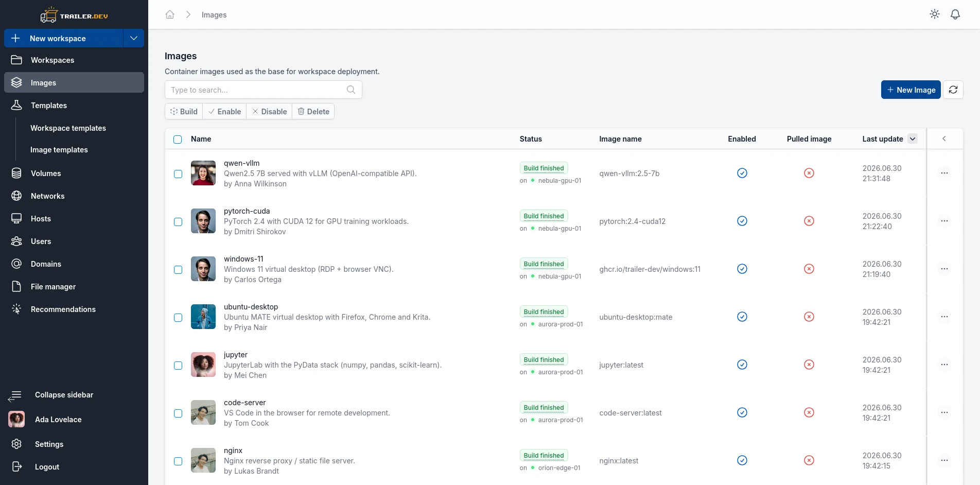Click the Name column header
This screenshot has height=485, width=980.
201,139
